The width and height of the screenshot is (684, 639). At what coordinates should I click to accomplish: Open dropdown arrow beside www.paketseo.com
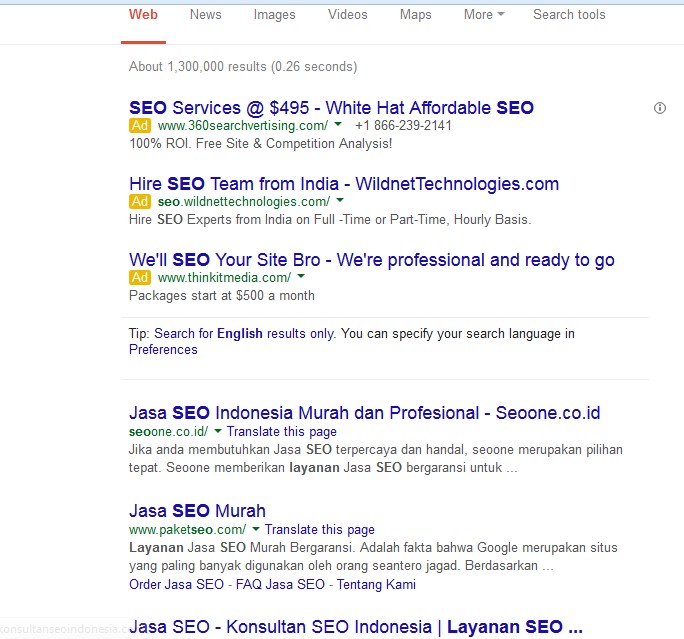255,530
